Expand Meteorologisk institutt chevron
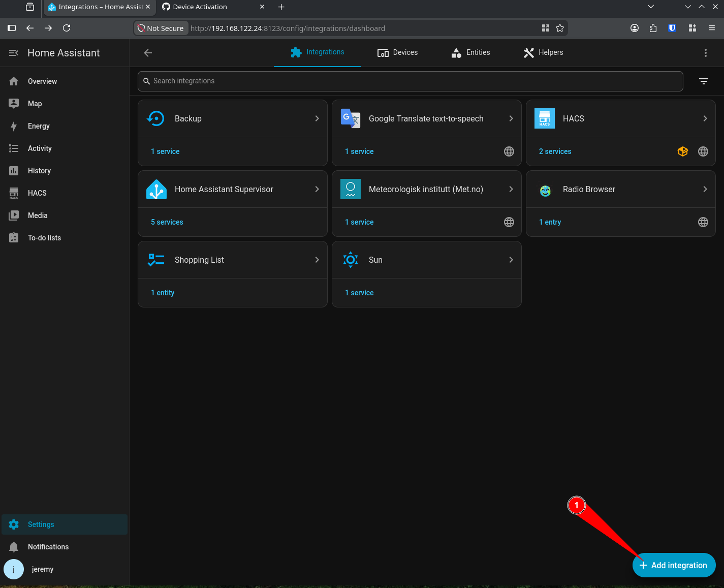Viewport: 724px width, 588px height. point(511,189)
